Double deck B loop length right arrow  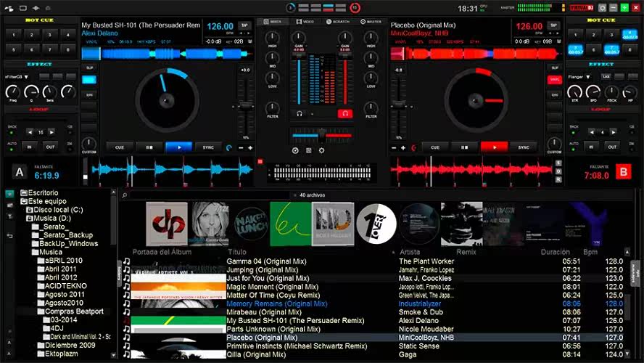(x=614, y=132)
